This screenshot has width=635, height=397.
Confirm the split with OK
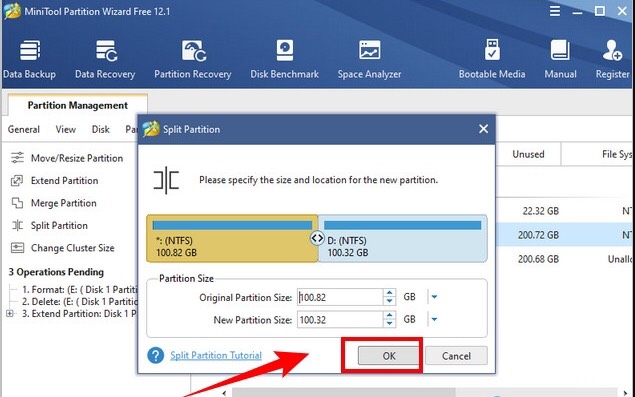[389, 356]
